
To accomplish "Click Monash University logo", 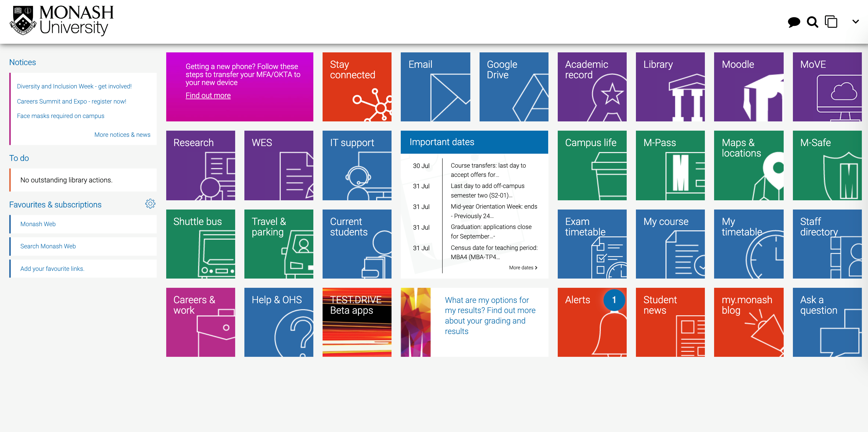I will tap(61, 20).
